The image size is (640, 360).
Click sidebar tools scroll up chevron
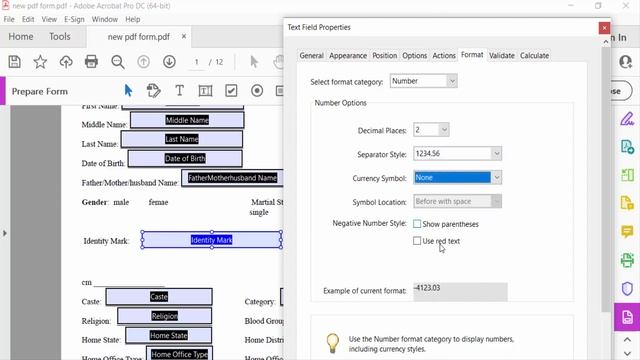pyautogui.click(x=627, y=340)
